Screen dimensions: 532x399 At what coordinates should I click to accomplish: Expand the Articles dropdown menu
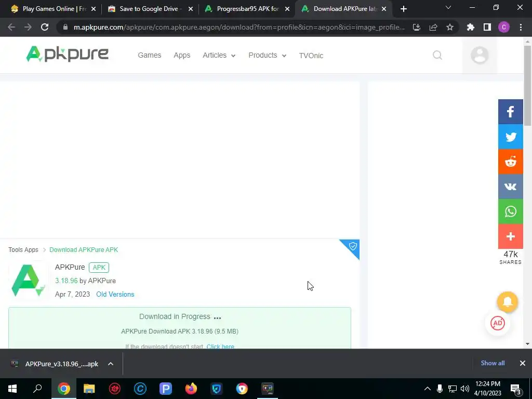[x=219, y=55]
